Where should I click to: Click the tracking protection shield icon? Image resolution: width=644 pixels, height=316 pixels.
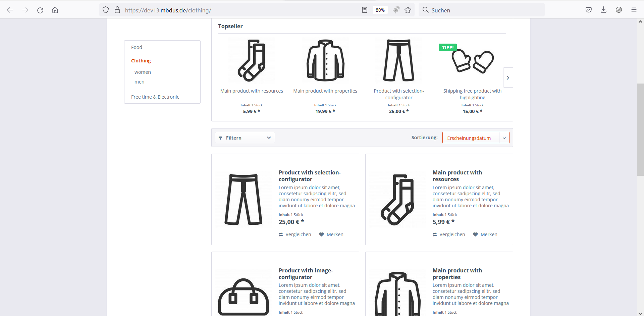point(106,10)
